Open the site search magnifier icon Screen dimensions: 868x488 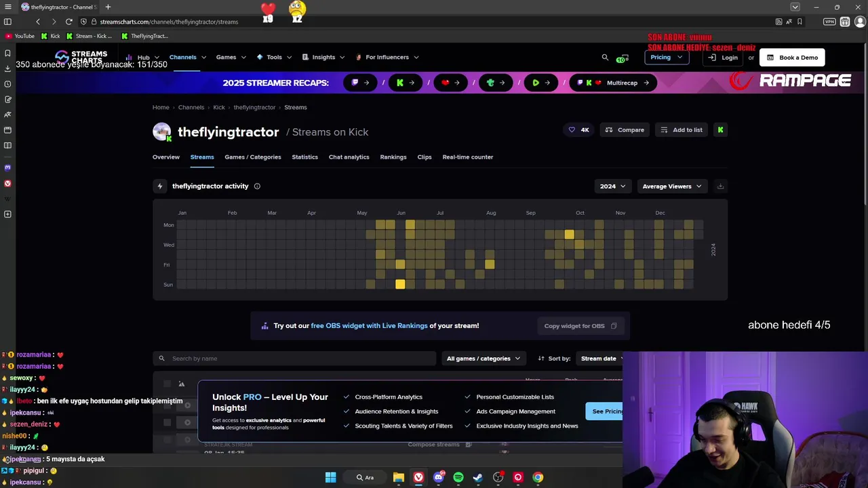point(605,57)
